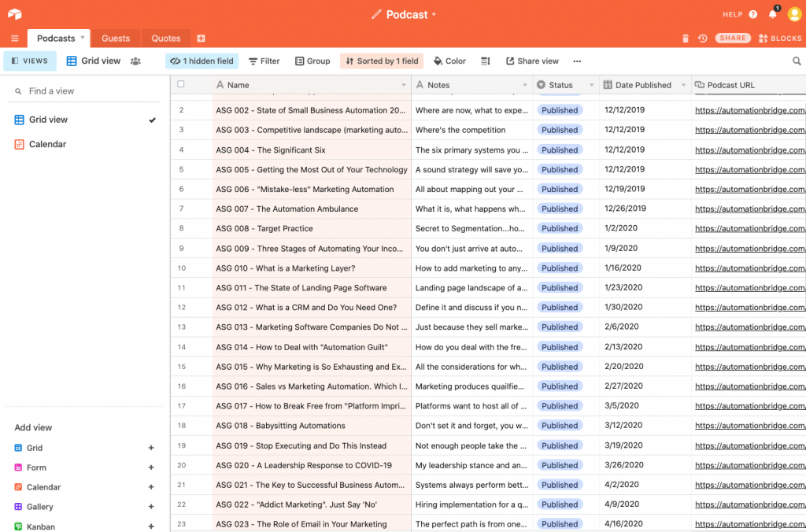Click row number 12
The height and width of the screenshot is (532, 806).
click(182, 308)
